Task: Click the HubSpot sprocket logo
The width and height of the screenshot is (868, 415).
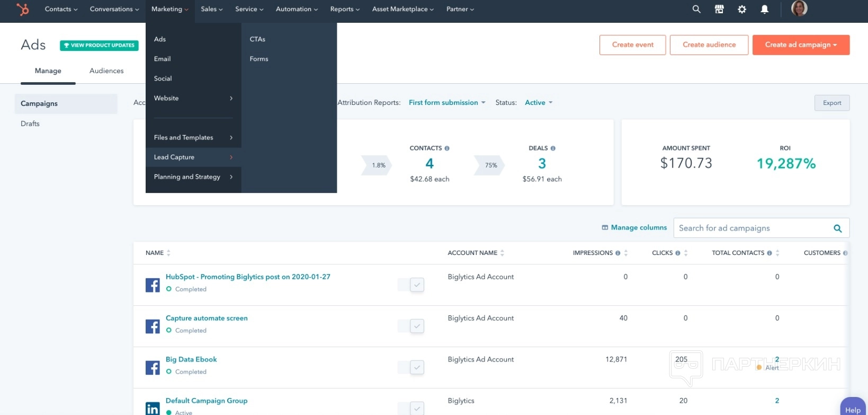Action: [x=22, y=9]
